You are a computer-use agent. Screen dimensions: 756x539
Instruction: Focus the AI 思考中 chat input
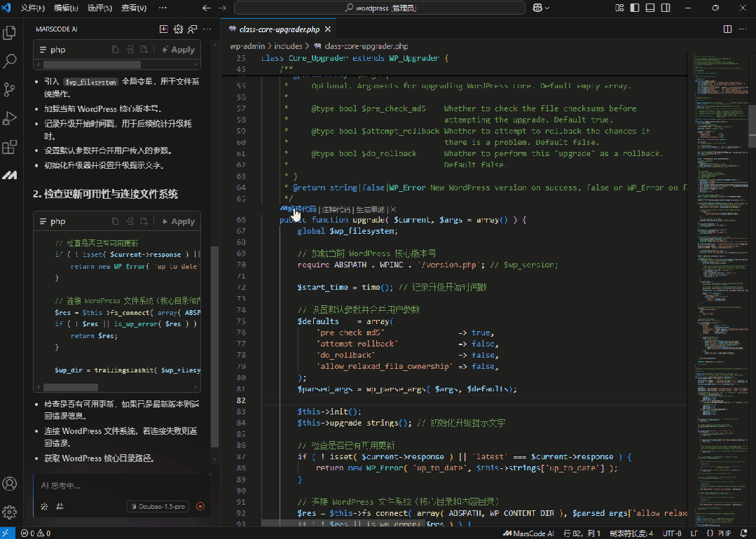122,486
